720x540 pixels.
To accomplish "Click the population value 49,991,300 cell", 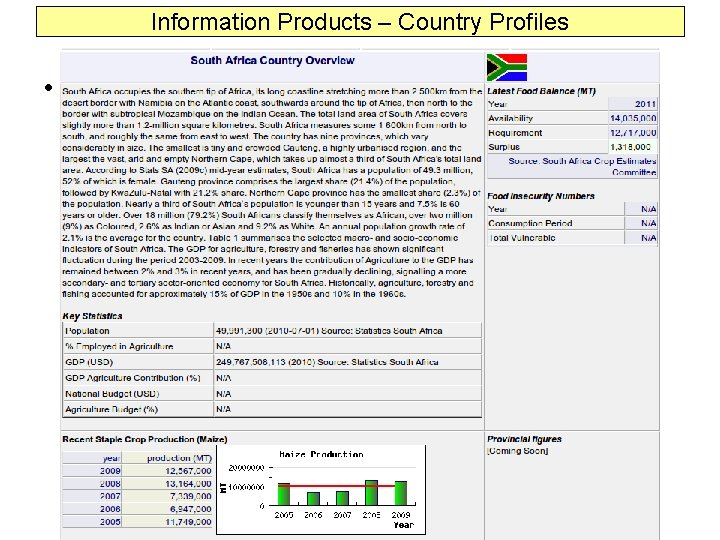I will [348, 331].
